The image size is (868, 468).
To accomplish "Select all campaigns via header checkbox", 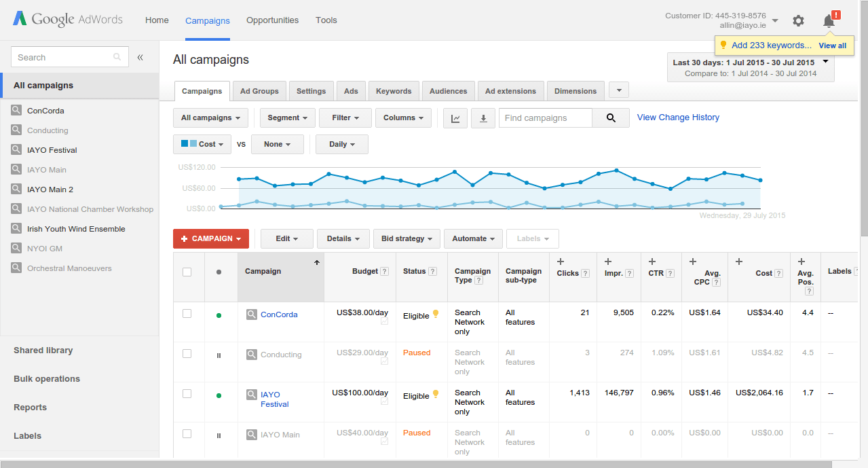I will (x=187, y=272).
